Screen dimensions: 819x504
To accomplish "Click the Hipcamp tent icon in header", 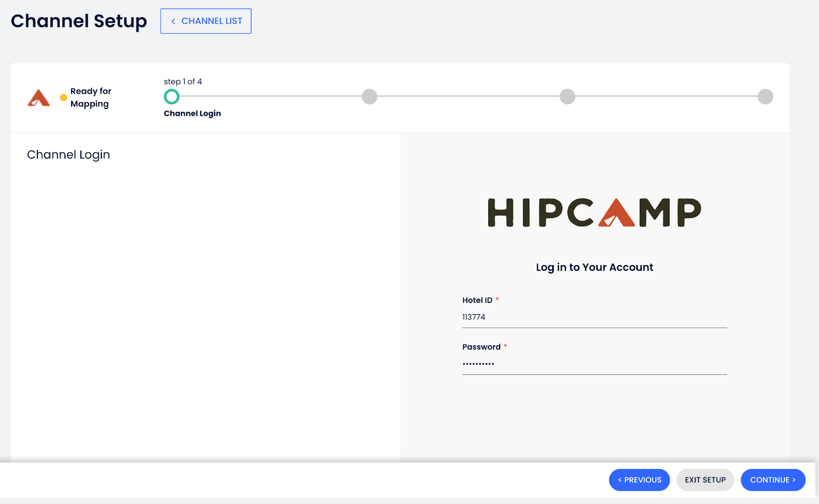I will (39, 97).
